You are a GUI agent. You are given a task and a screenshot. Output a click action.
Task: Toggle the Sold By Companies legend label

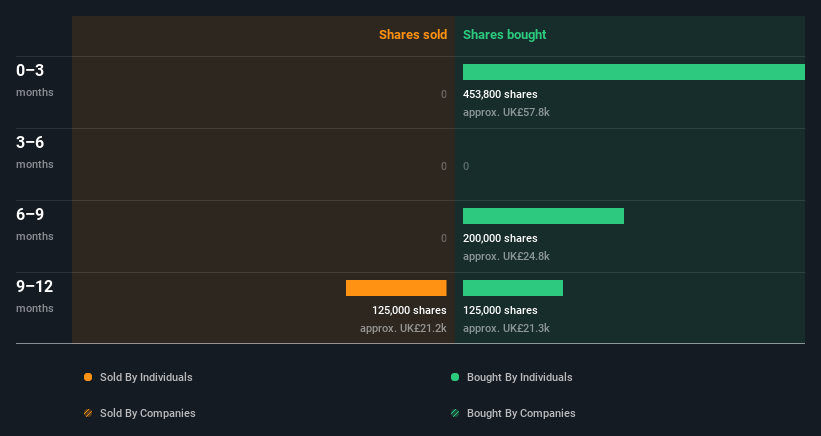(x=148, y=413)
